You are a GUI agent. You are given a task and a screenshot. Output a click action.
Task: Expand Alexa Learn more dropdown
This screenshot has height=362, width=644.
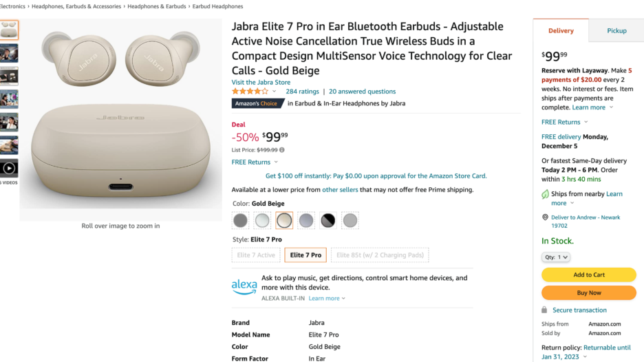[x=327, y=299]
